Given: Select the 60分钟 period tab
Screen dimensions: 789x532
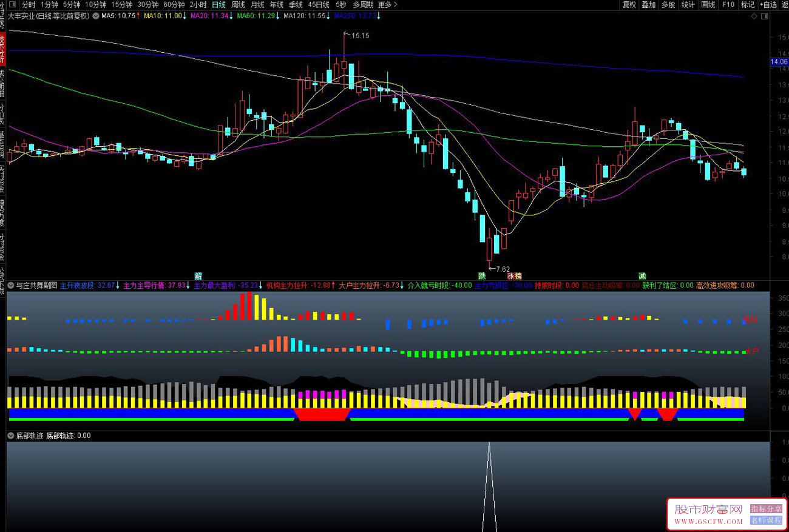Looking at the screenshot, I should (x=174, y=5).
